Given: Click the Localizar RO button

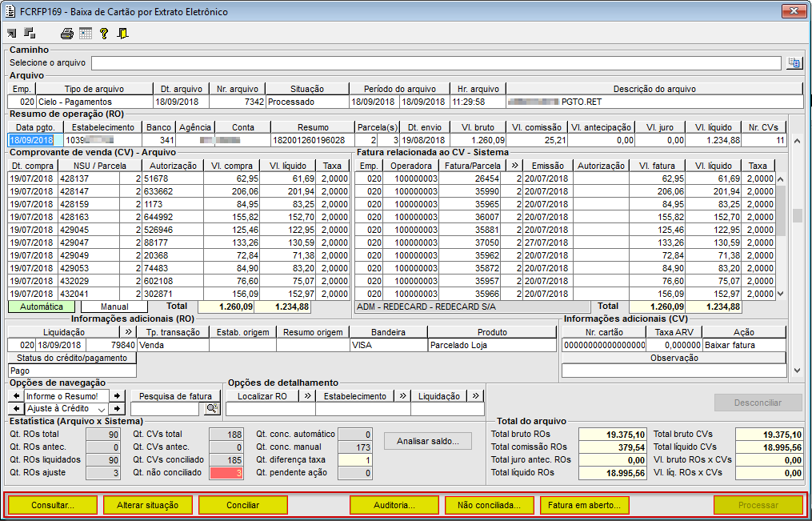Looking at the screenshot, I should pos(262,396).
